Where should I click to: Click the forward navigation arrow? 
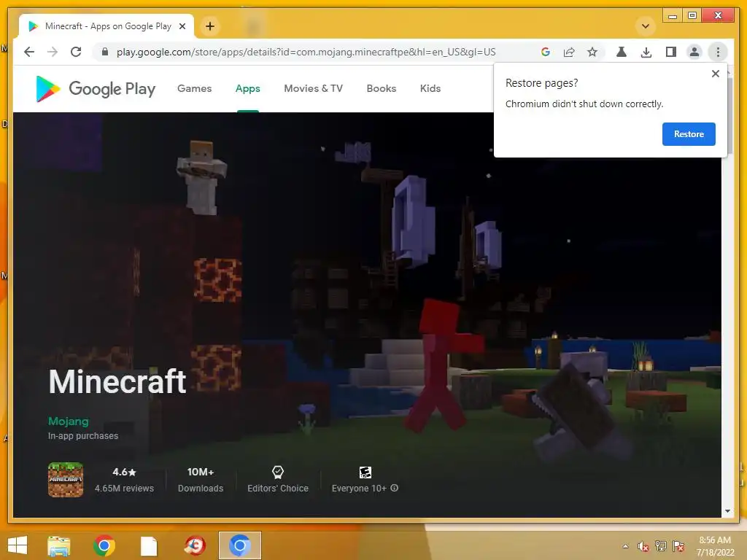(53, 52)
